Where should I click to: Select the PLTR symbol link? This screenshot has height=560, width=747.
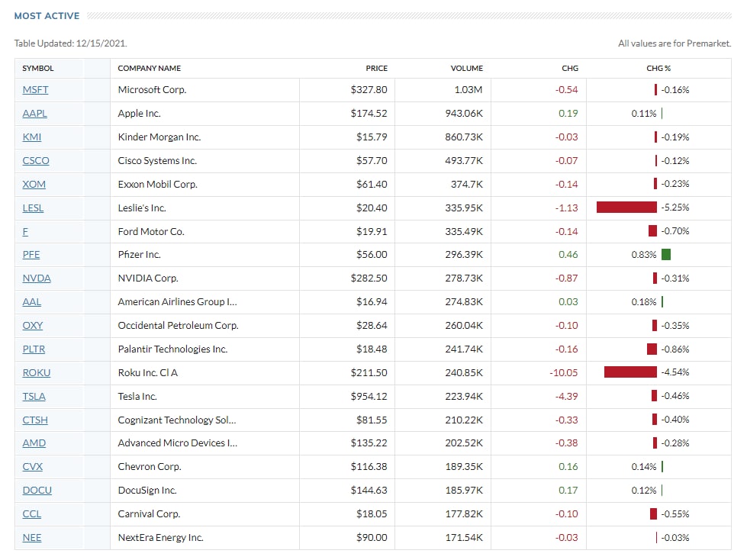(34, 349)
